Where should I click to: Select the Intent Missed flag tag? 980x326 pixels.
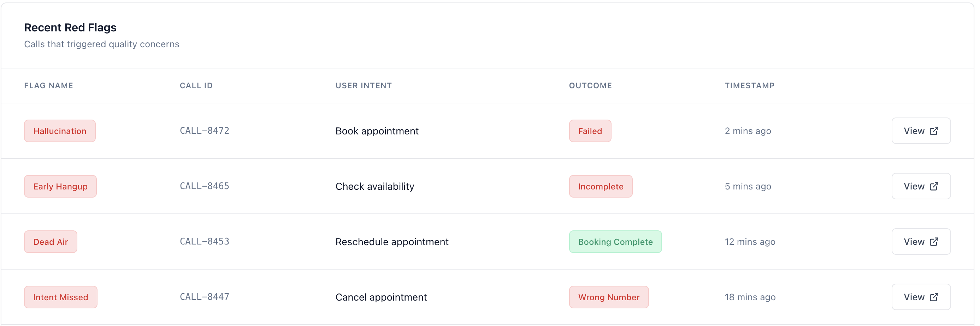coord(60,297)
